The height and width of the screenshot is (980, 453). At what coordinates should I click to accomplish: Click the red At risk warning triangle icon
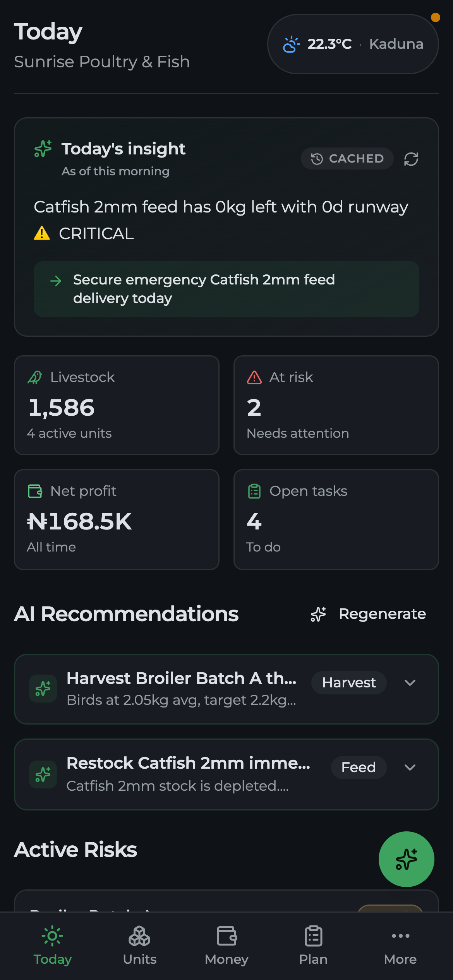pyautogui.click(x=254, y=377)
